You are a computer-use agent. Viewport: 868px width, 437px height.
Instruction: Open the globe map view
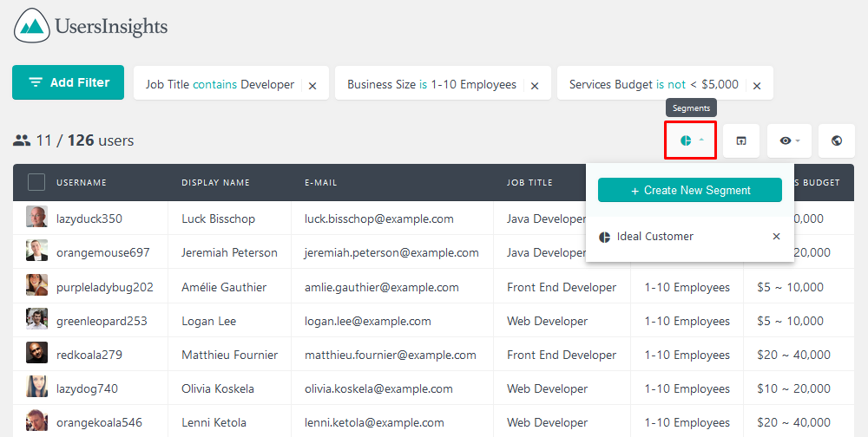tap(837, 140)
